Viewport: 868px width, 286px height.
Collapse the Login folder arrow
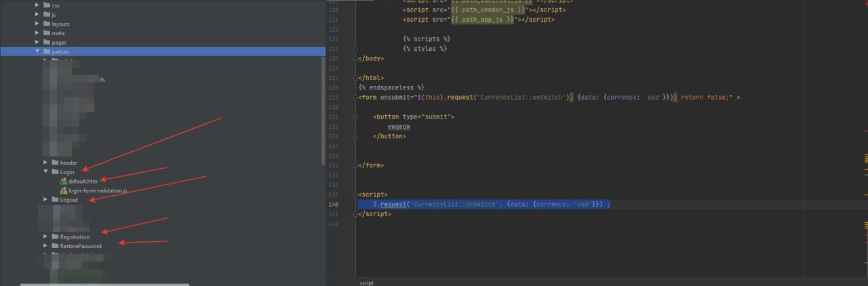[46, 172]
